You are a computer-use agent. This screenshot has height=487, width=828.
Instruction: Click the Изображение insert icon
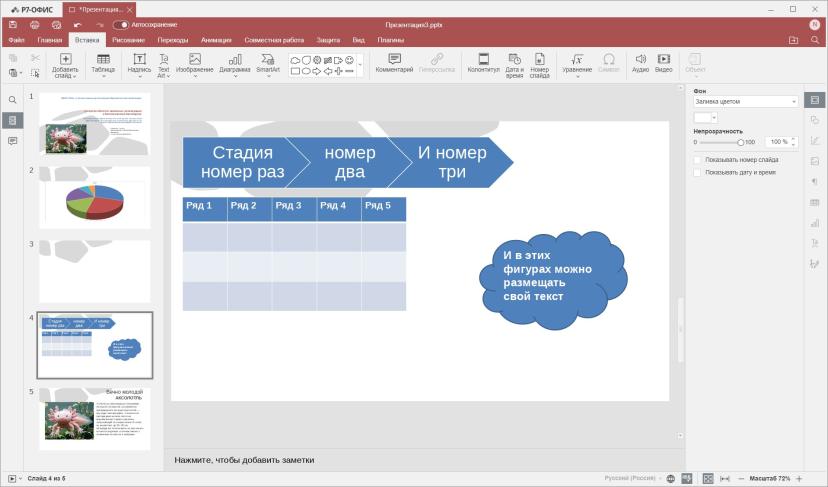click(195, 59)
